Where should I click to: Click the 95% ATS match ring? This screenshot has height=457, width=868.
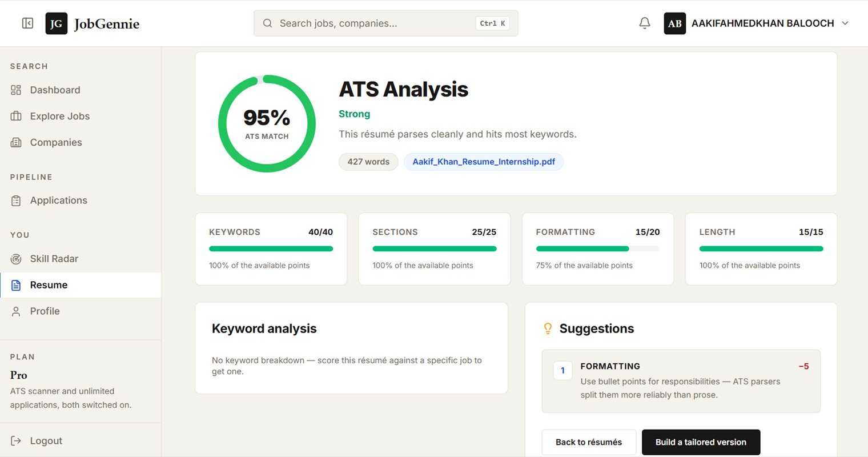point(267,123)
